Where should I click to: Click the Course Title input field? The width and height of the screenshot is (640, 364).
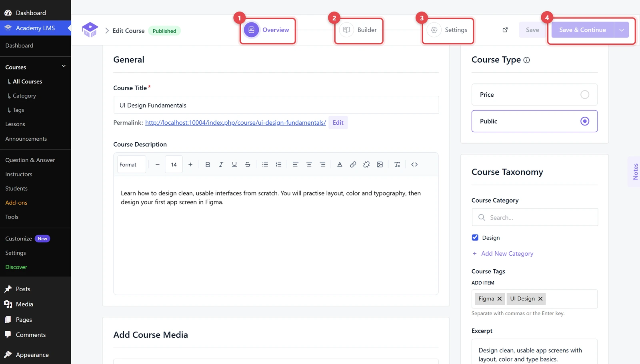[x=276, y=105]
